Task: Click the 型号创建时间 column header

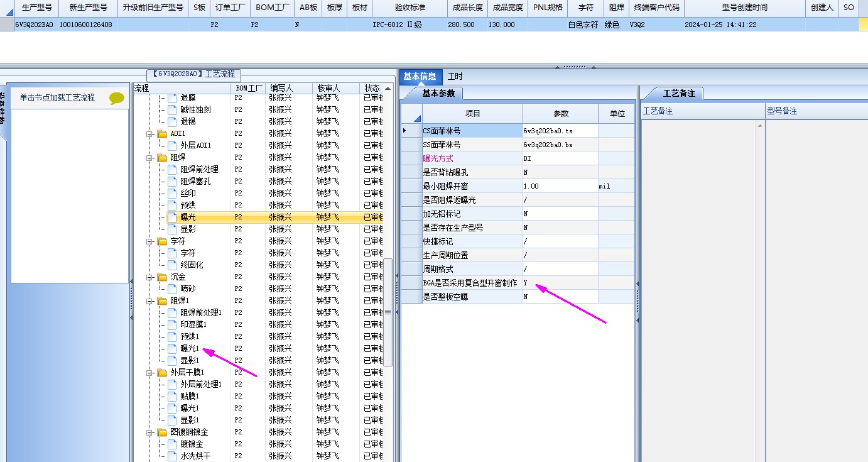Action: [744, 8]
